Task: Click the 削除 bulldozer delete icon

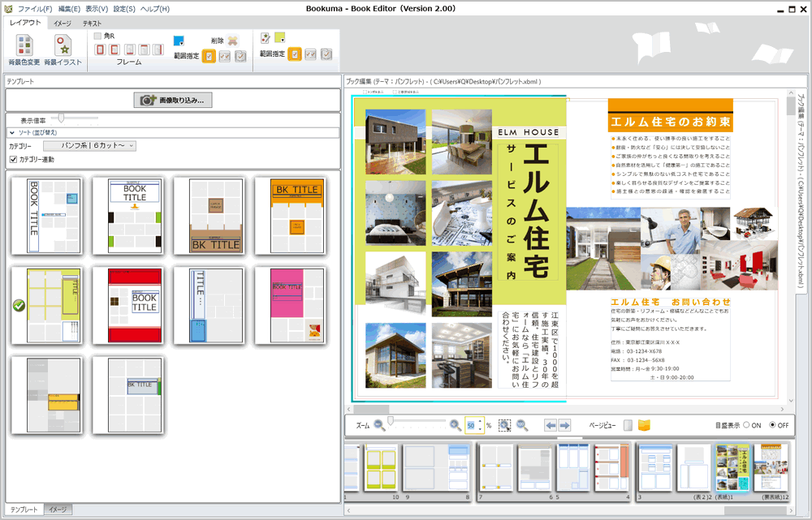Action: pyautogui.click(x=234, y=40)
